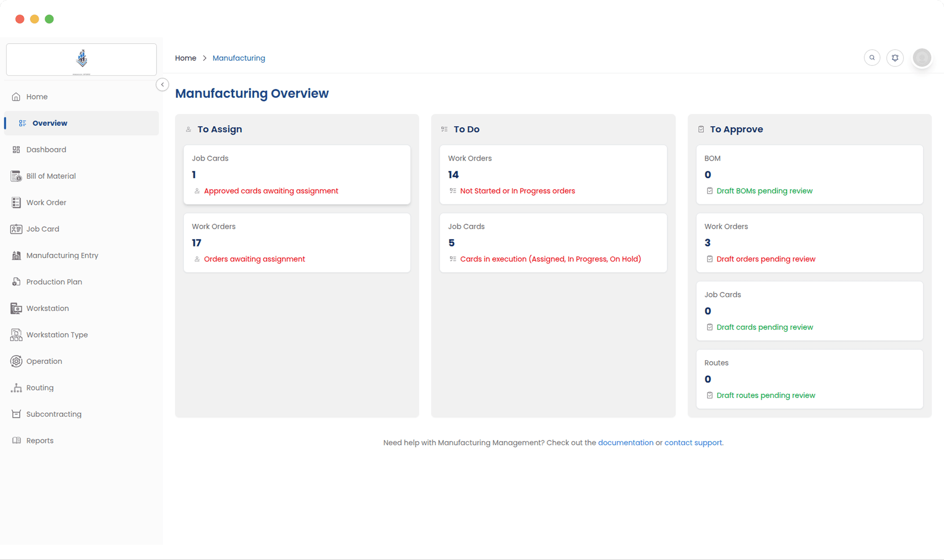Select Overview in the sidebar

click(x=50, y=123)
